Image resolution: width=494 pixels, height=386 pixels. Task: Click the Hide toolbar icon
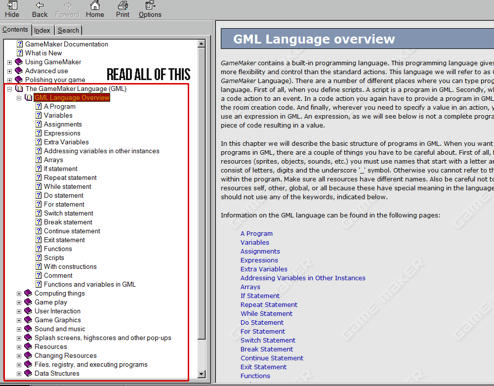point(12,9)
